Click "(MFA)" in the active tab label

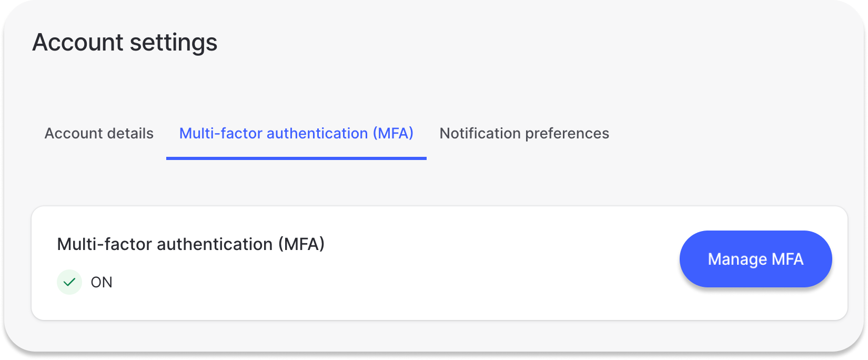393,134
